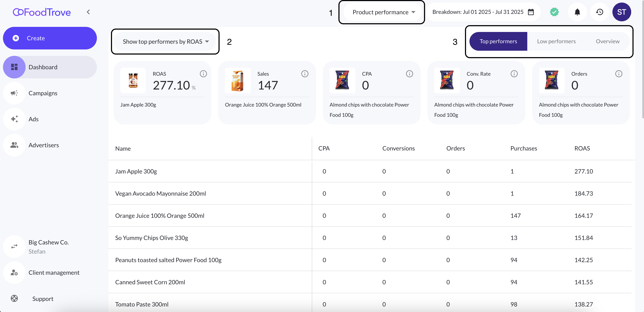The width and height of the screenshot is (644, 312).
Task: Click the Create button
Action: pos(50,38)
